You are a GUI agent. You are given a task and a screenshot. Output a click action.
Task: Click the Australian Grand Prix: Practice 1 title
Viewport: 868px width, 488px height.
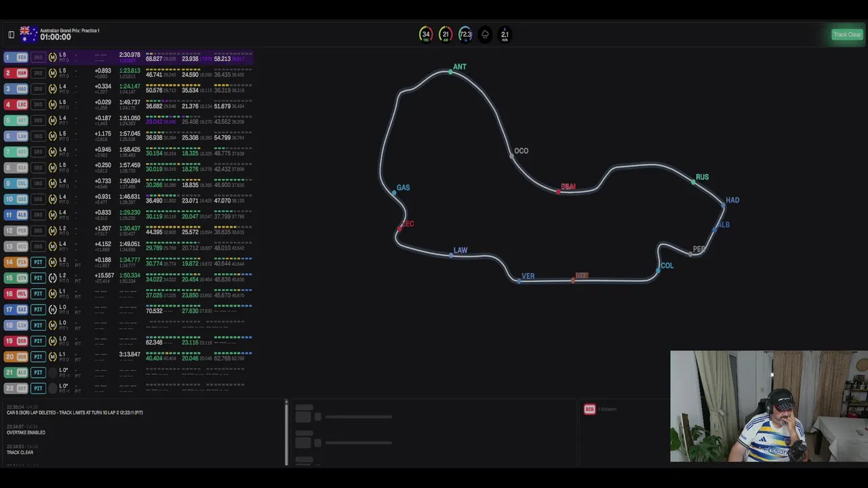pos(69,30)
